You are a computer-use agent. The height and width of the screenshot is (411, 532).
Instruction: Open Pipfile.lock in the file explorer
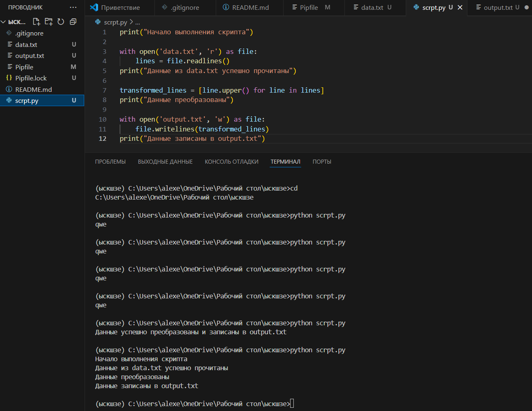[x=31, y=78]
